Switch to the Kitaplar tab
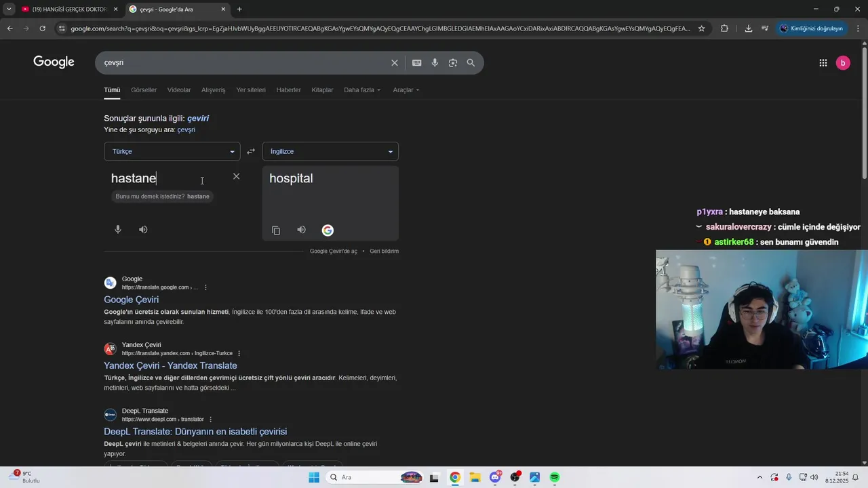 click(x=322, y=90)
